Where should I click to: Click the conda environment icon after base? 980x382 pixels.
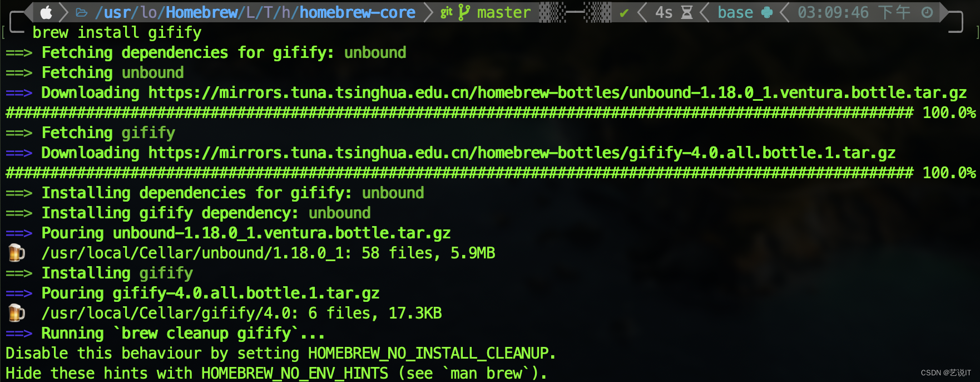(x=767, y=12)
